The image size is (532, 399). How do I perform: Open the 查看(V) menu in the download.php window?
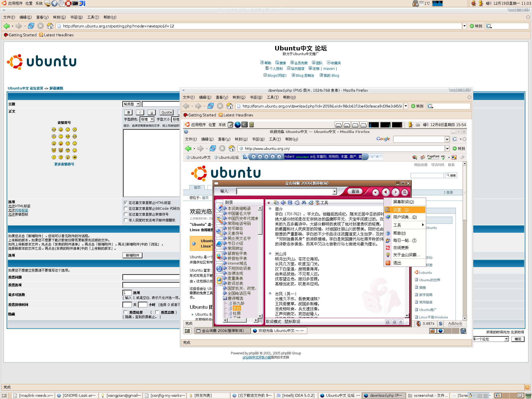pos(222,97)
